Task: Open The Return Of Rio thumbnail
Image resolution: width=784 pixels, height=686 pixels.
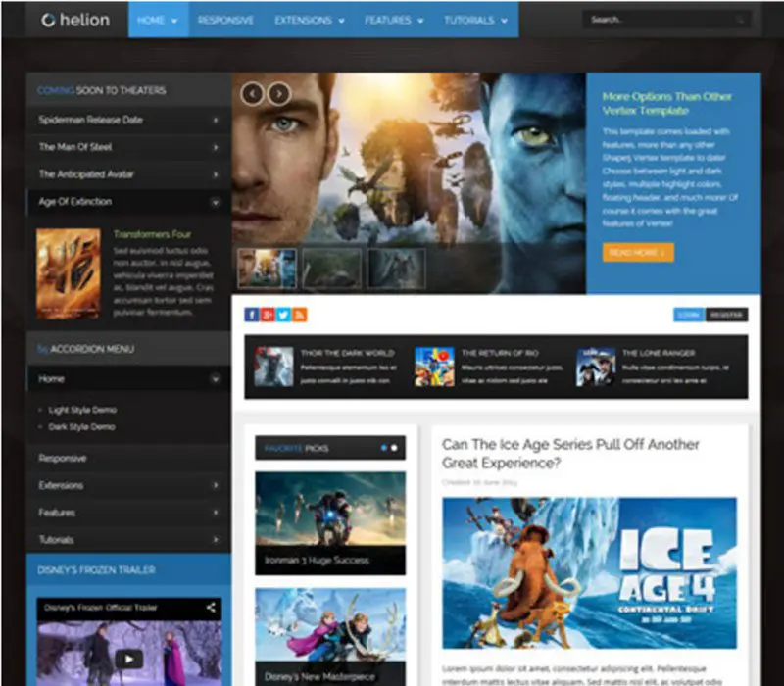Action: pos(434,367)
